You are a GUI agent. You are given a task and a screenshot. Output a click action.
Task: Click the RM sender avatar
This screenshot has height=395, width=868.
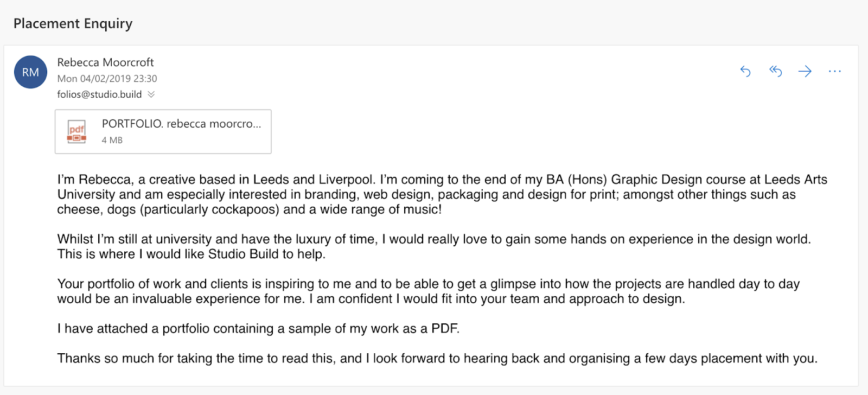[x=30, y=72]
